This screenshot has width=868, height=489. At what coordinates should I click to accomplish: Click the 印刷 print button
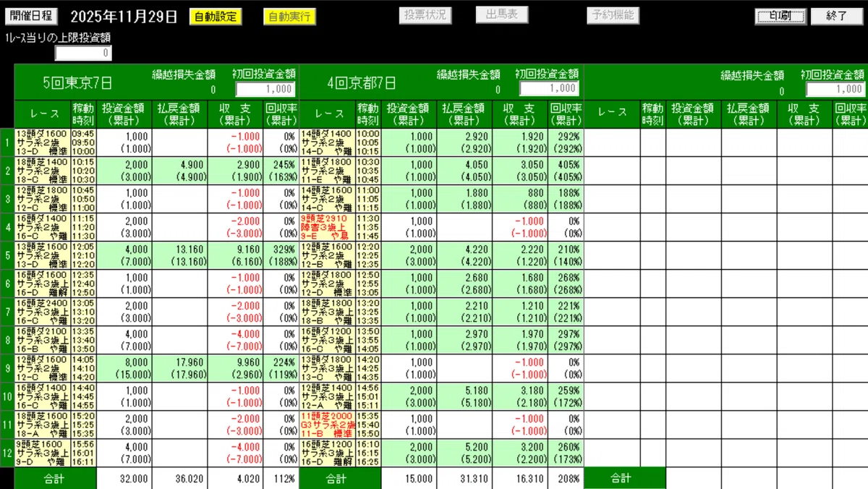point(780,14)
